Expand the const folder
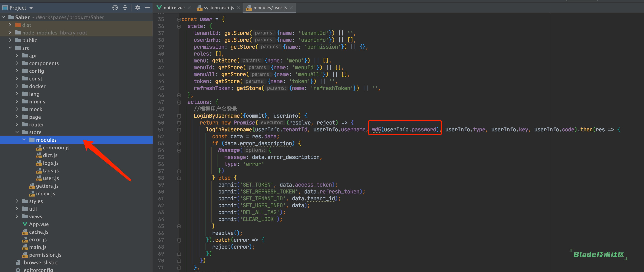644x272 pixels. coord(17,78)
